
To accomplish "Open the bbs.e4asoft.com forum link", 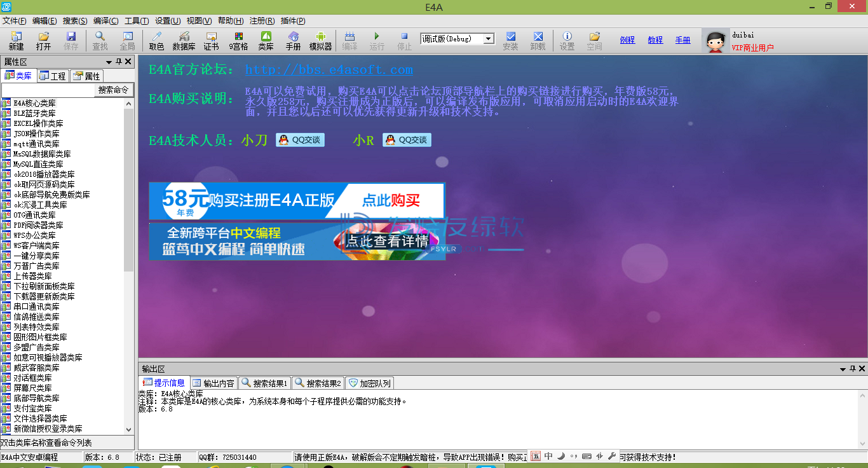I will [x=329, y=70].
